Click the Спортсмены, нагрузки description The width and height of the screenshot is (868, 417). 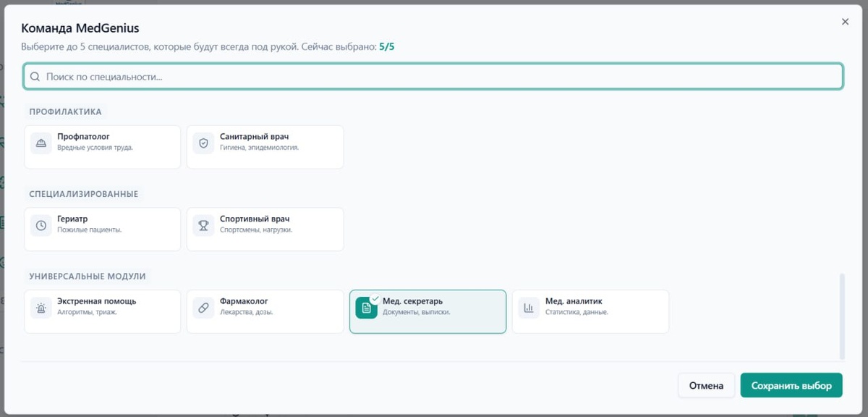coord(256,230)
